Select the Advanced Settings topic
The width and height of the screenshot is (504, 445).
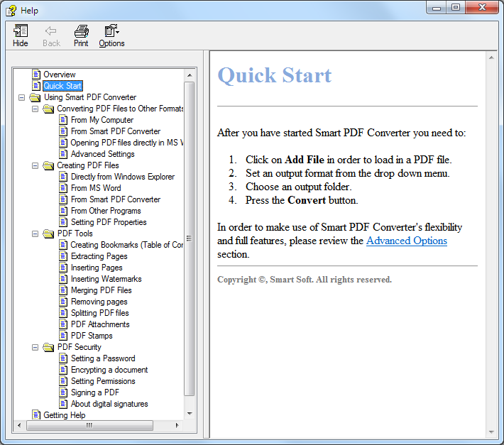coord(102,154)
